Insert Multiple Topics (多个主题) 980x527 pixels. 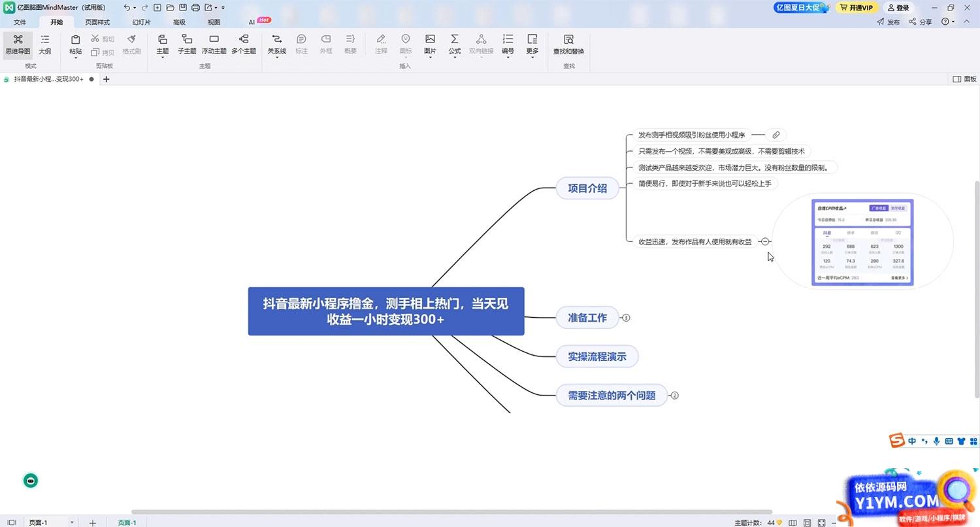point(244,44)
